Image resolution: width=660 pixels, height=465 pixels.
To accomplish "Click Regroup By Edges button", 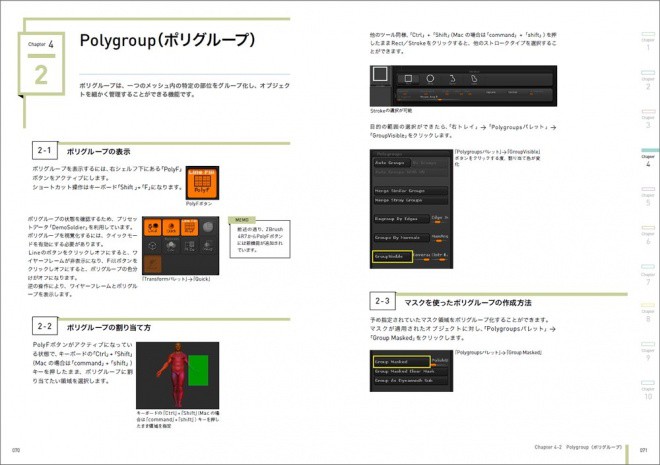I will pos(401,219).
